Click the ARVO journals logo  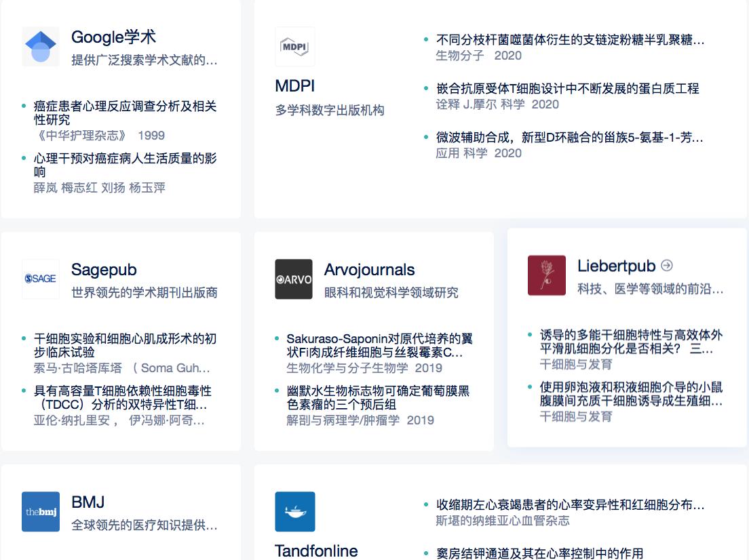294,279
